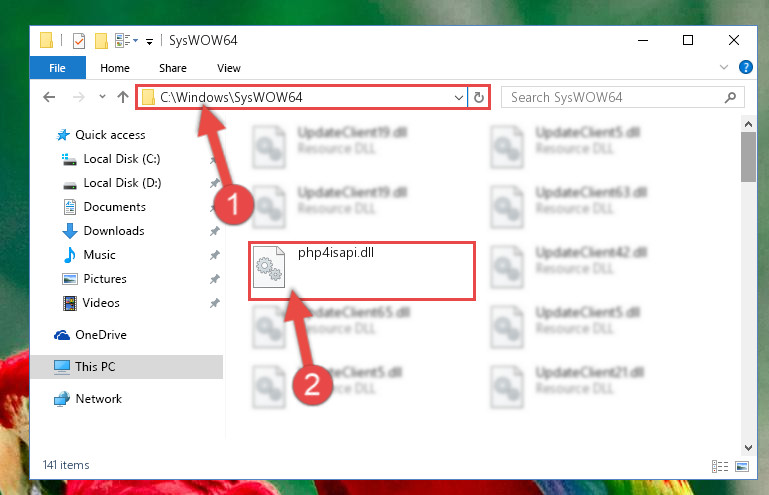Switch to large thumbnails view icon
The image size is (769, 495).
coord(742,466)
